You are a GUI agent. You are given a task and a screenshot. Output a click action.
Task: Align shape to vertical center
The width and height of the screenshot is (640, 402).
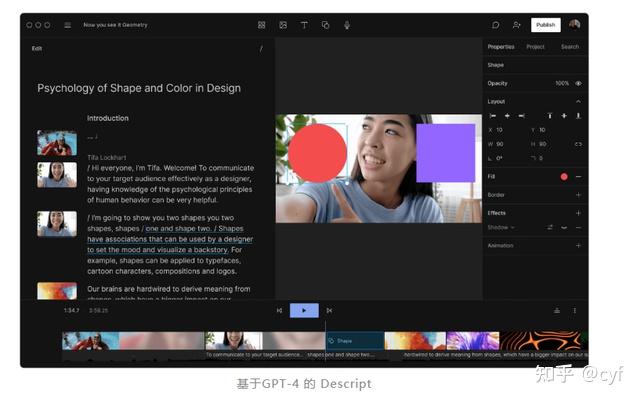[x=564, y=116]
